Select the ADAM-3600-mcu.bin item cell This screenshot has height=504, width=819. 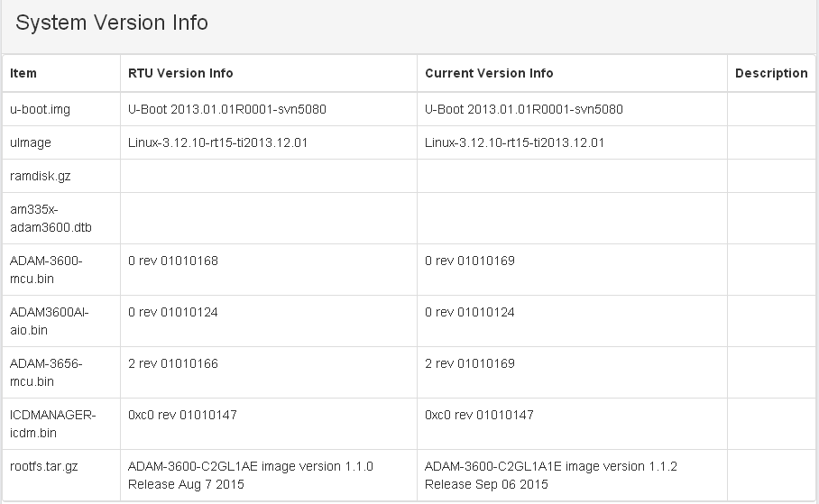[46, 269]
